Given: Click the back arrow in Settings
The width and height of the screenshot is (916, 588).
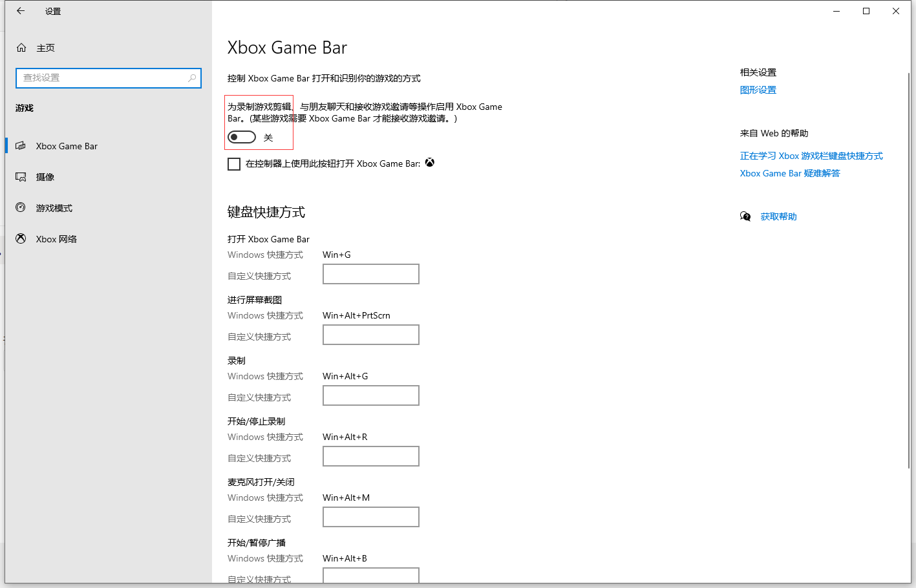Looking at the screenshot, I should pyautogui.click(x=21, y=11).
